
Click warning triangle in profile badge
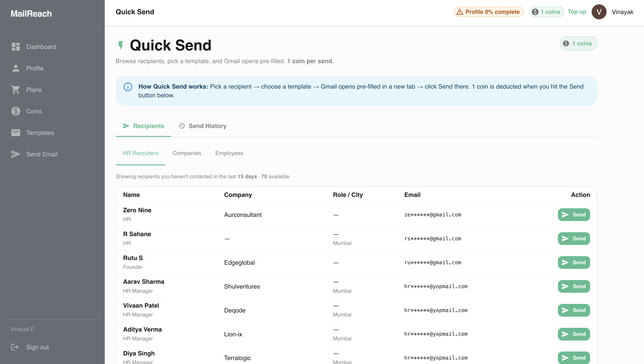click(x=460, y=12)
